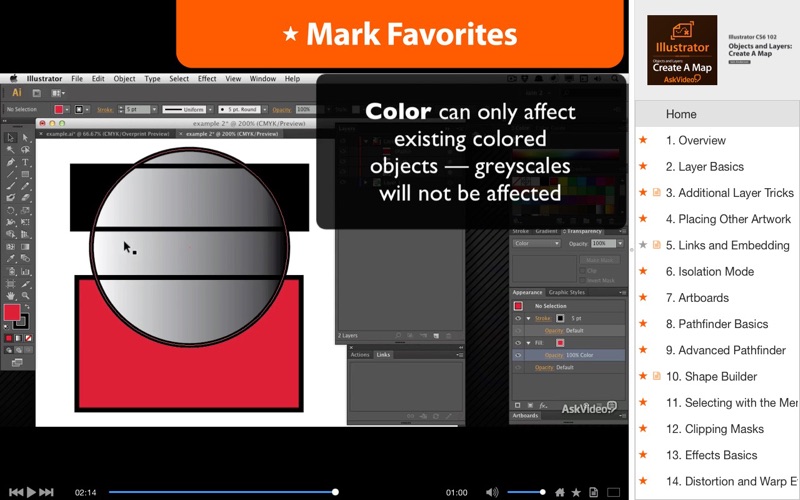Image resolution: width=800 pixels, height=500 pixels.
Task: Click the volume speaker icon
Action: [x=492, y=492]
